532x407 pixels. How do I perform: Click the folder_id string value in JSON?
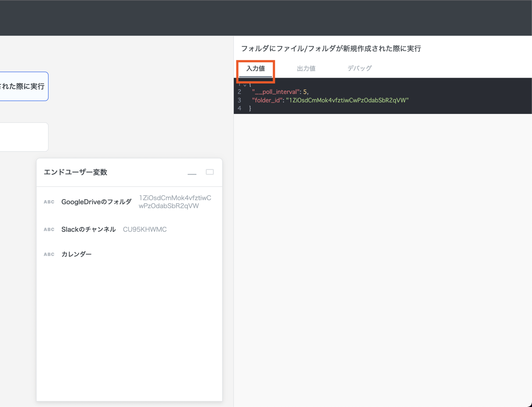(347, 100)
